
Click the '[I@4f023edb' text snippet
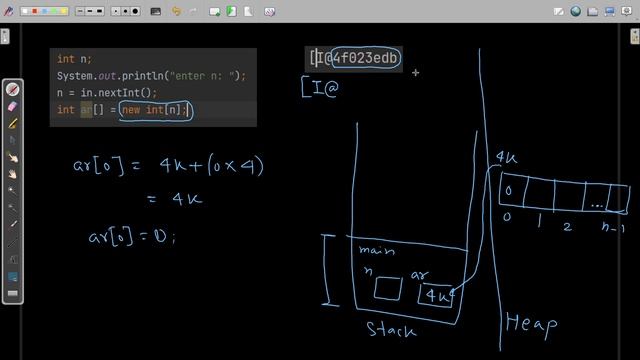coord(353,58)
